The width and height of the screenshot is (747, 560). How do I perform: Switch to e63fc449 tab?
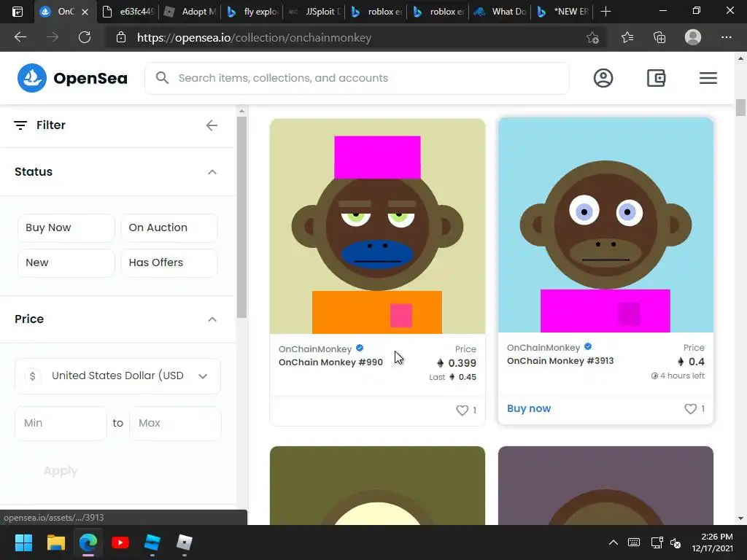[x=128, y=12]
